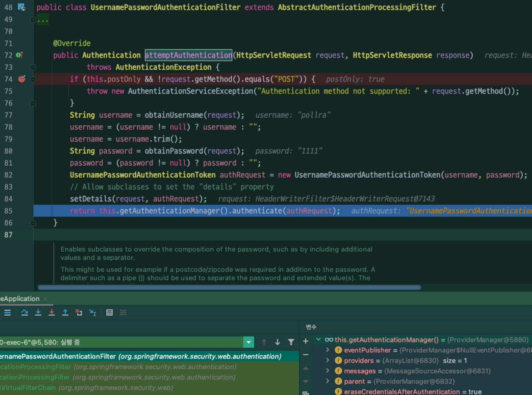Click the Drop Frame icon
The height and width of the screenshot is (395, 532).
79,312
